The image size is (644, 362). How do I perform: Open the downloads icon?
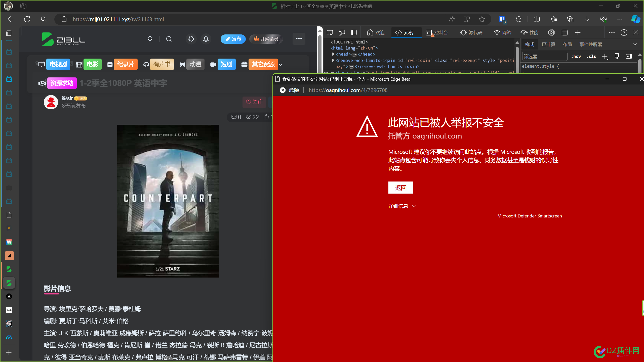click(587, 19)
